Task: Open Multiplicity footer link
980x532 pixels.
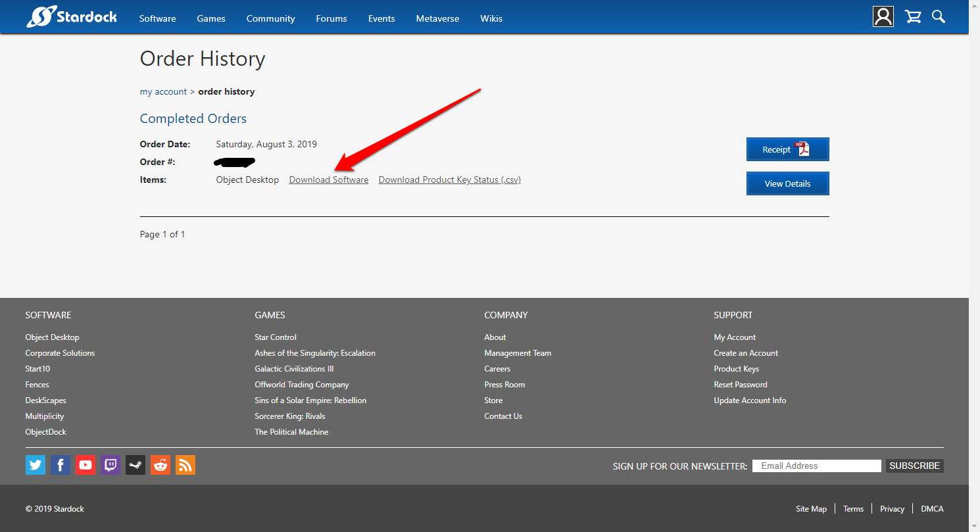Action: pyautogui.click(x=45, y=416)
